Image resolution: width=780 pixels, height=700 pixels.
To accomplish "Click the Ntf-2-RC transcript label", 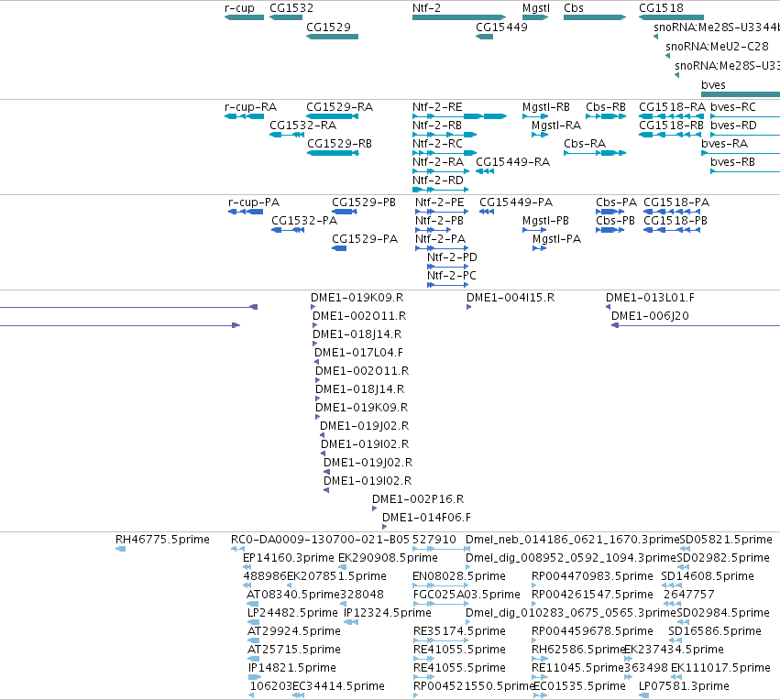I will tap(437, 144).
